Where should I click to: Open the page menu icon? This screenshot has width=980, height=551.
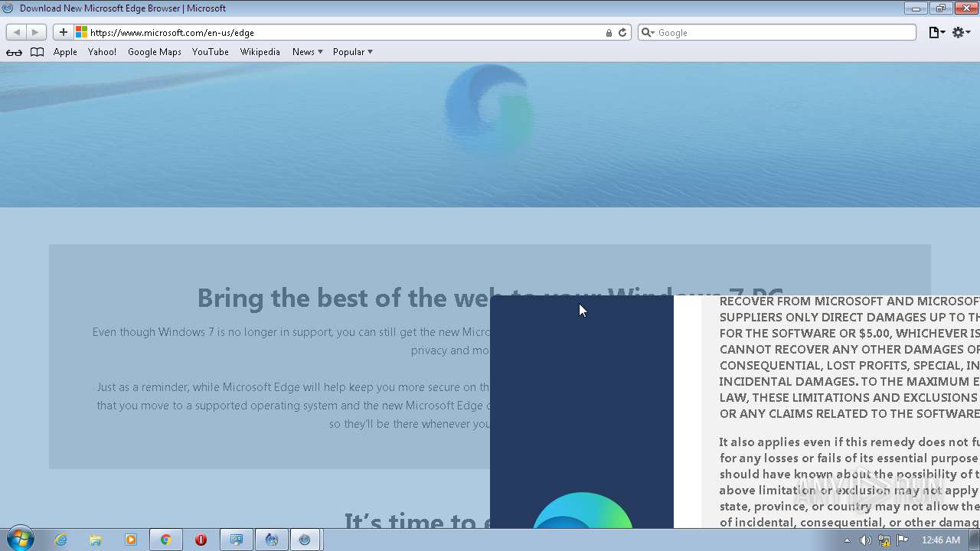[x=936, y=32]
